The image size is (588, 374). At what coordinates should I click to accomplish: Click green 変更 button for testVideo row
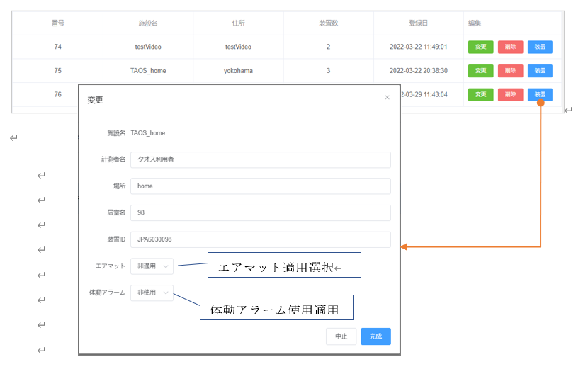480,47
